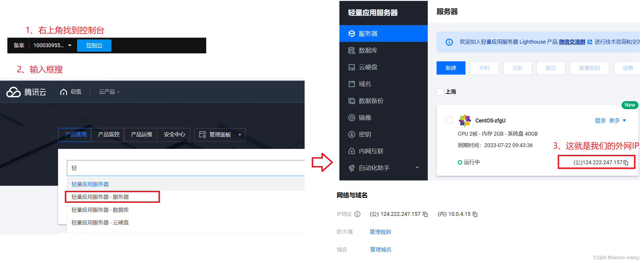Click the 数据备份 sidebar icon
The width and height of the screenshot is (644, 263).
[x=352, y=101]
